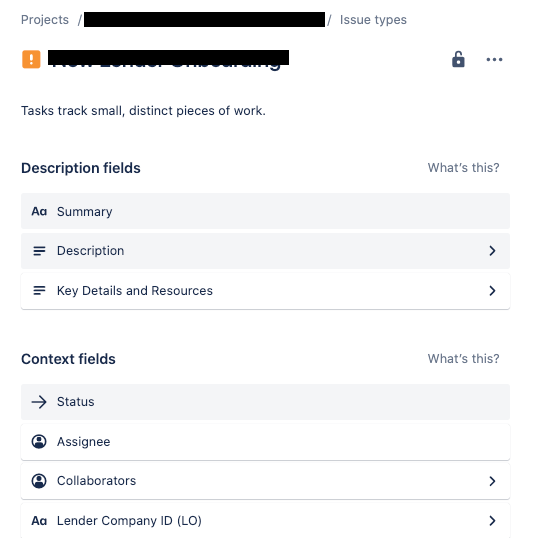The width and height of the screenshot is (540, 538).
Task: Click the person icon beside Assignee
Action: click(x=39, y=442)
